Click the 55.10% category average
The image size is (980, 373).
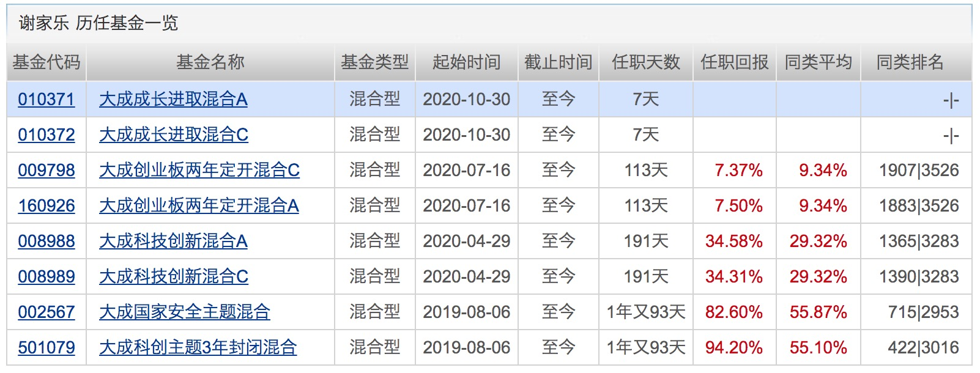(819, 348)
